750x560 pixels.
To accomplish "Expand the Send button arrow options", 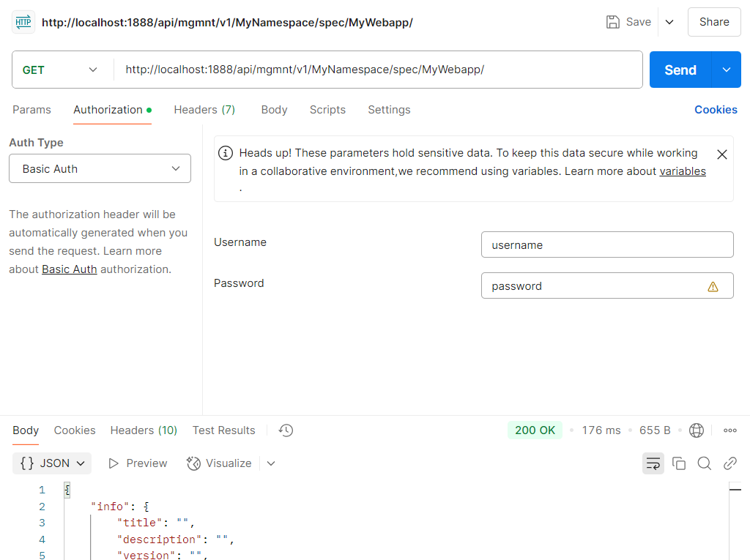I will [x=727, y=70].
